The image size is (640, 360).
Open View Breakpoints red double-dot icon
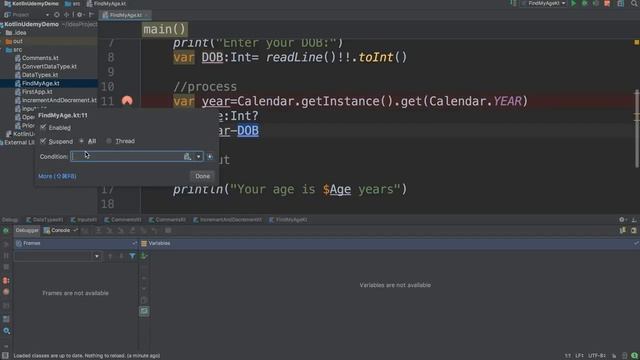click(x=6, y=280)
